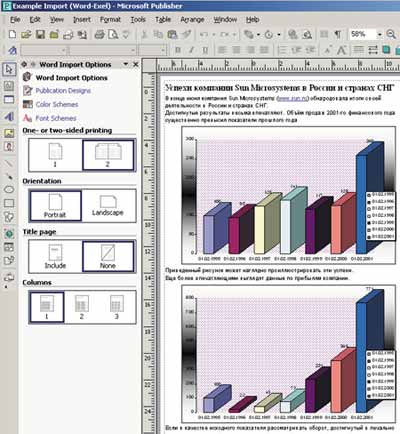Viewport: 400px width, 434px height.
Task: Choose two-sided printing option 2
Action: tap(108, 155)
